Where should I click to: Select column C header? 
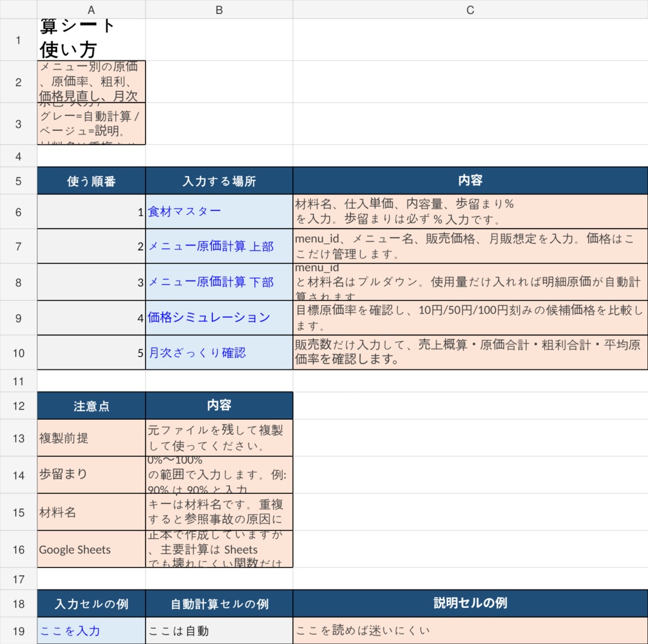[470, 9]
